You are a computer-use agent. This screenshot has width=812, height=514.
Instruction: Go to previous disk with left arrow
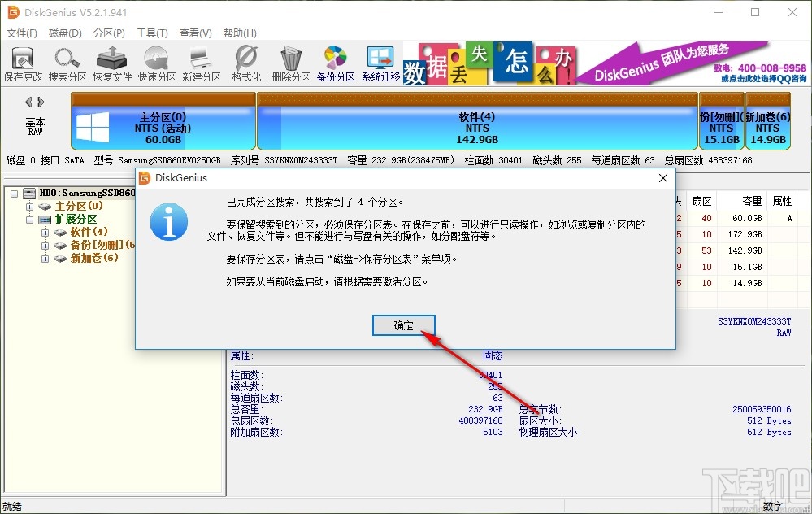click(x=28, y=102)
